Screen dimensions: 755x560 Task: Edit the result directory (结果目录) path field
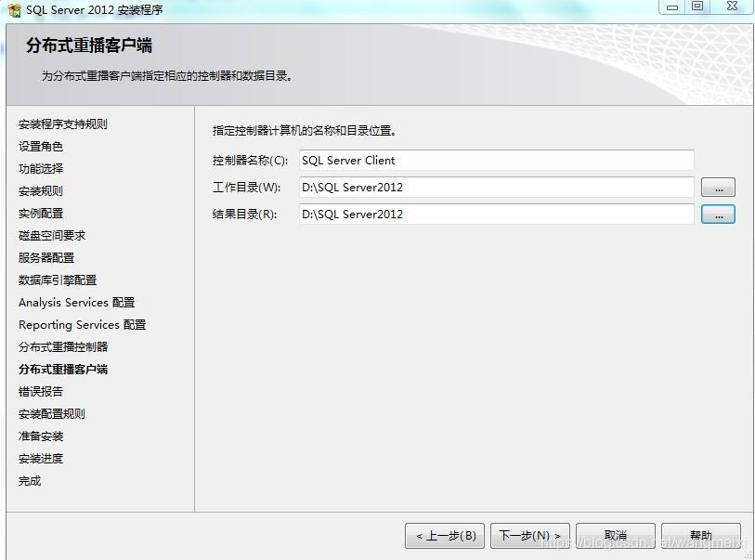496,215
